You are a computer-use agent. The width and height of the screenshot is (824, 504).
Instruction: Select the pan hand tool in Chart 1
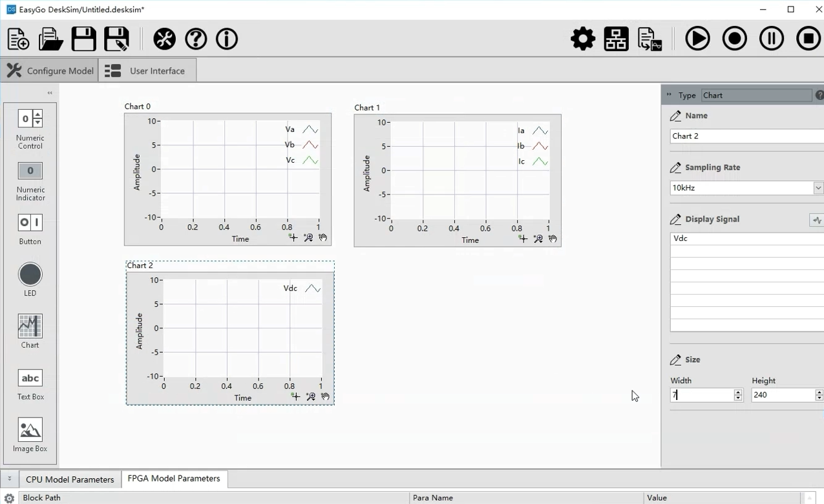[x=553, y=239]
